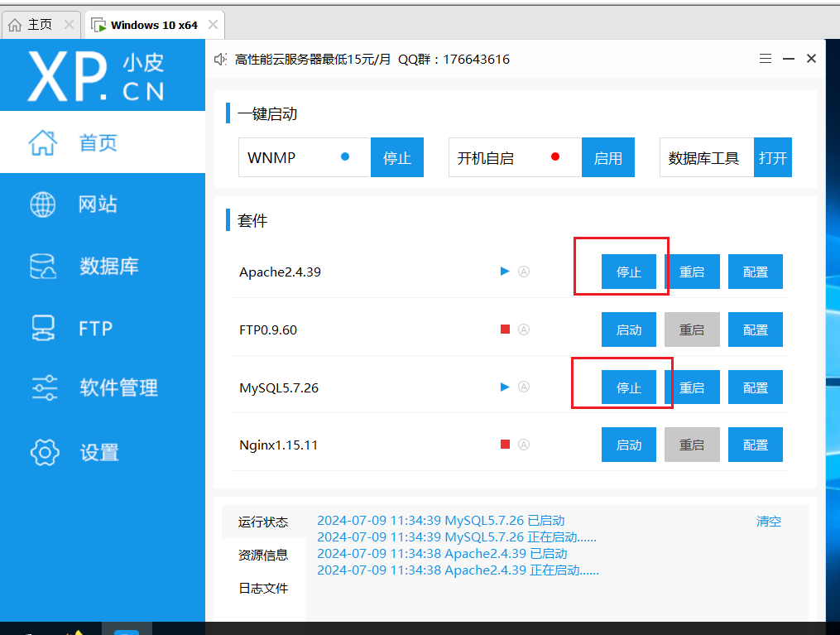The width and height of the screenshot is (840, 635).
Task: Click the greyed 重启 for FTP0.9.60
Action: (692, 330)
